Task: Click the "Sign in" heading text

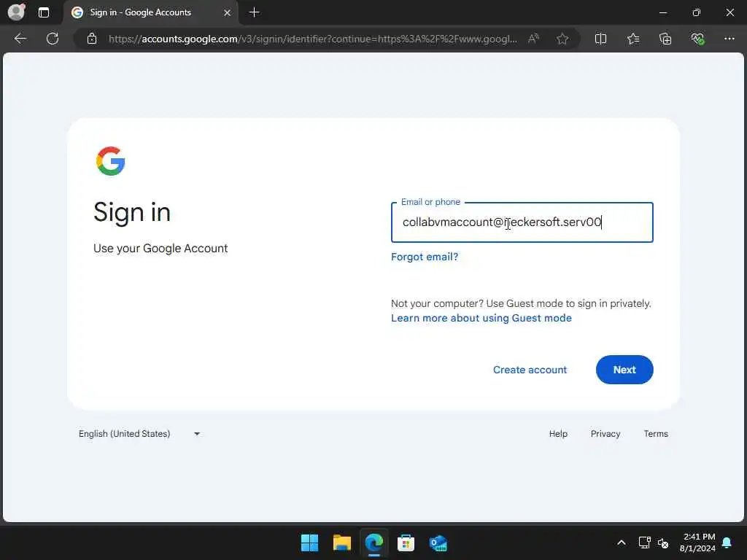Action: [x=132, y=212]
